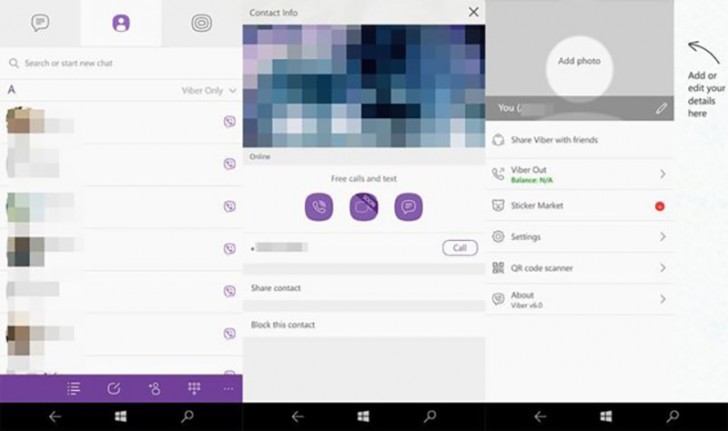
Task: Click the add contact icon in purple bar
Action: [x=154, y=388]
